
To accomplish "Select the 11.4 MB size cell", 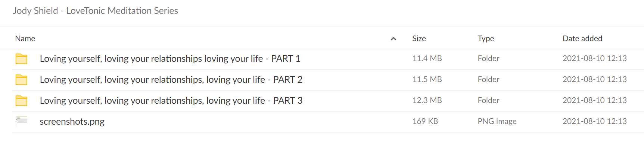I will (x=427, y=58).
